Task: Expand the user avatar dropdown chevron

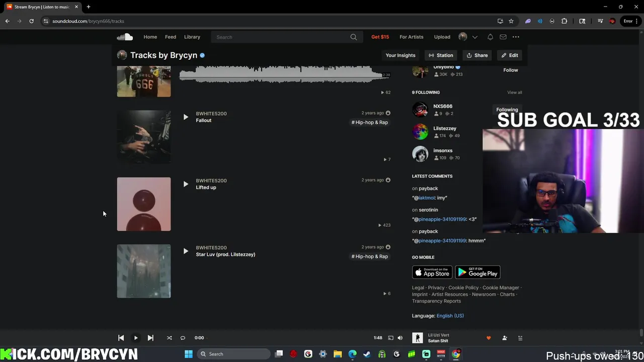Action: pos(474,37)
